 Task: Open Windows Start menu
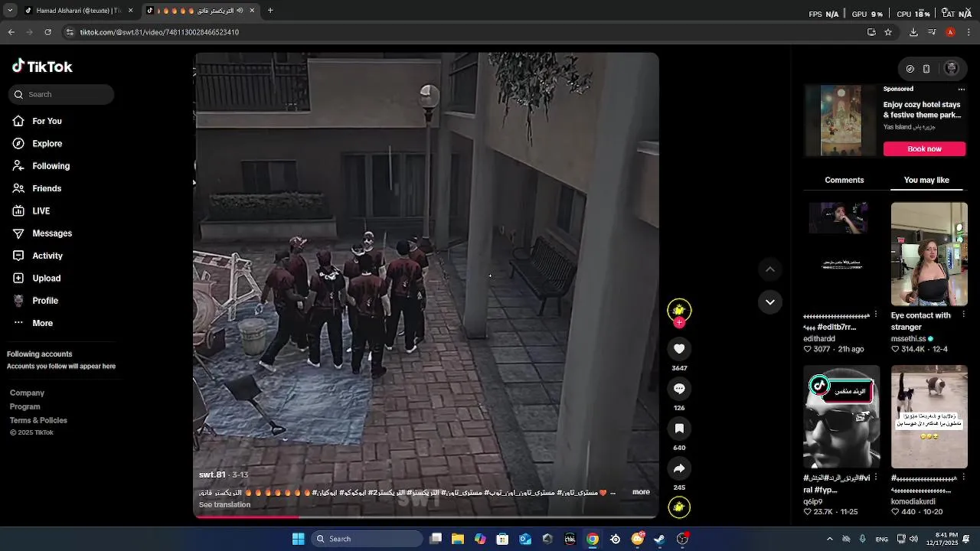298,539
